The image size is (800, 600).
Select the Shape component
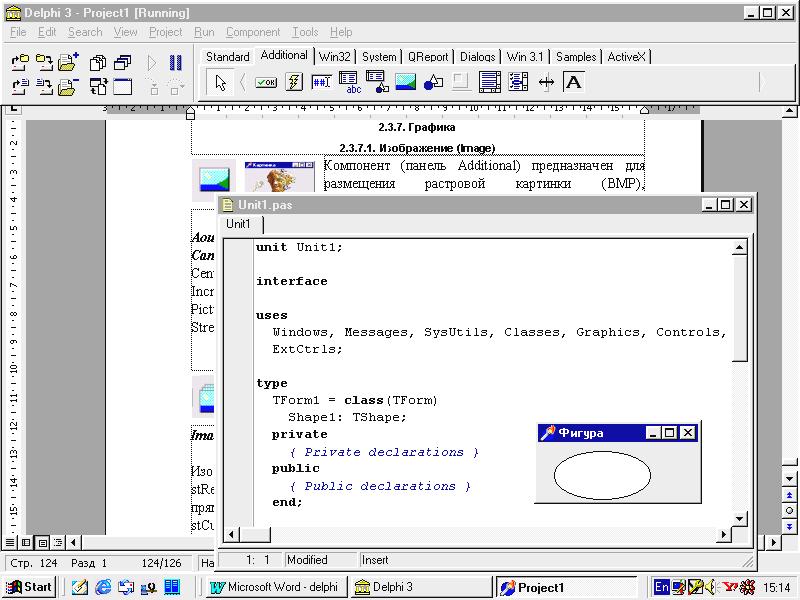[433, 82]
